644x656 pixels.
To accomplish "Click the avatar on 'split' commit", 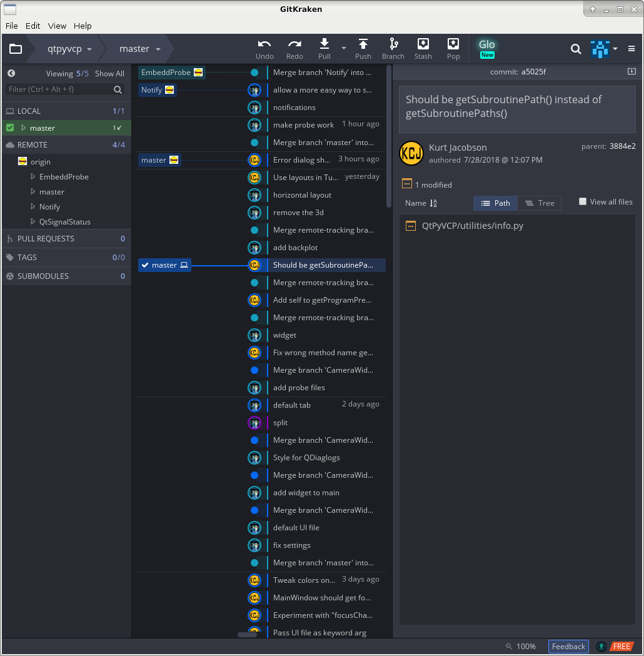I will point(254,423).
